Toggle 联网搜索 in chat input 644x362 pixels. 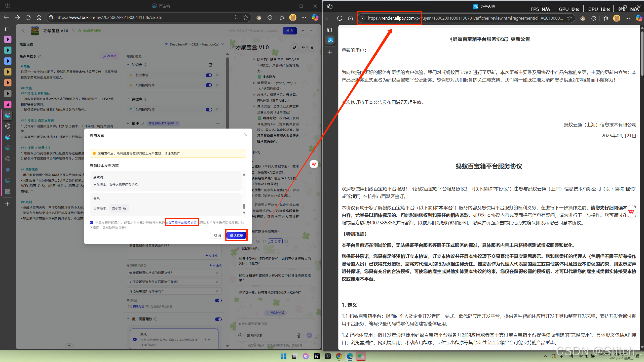click(x=255, y=335)
